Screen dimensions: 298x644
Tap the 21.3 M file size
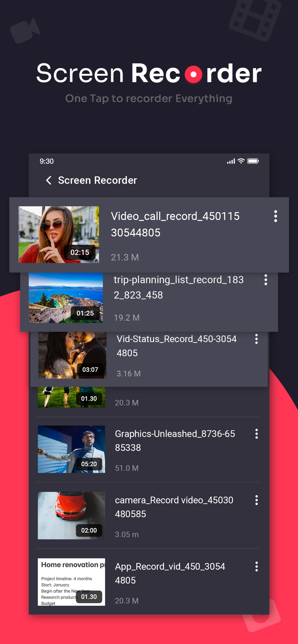pos(125,257)
